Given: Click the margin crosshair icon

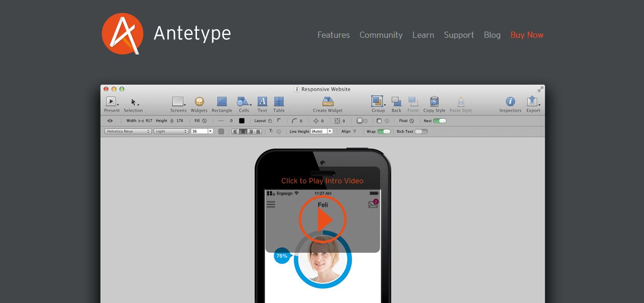Looking at the screenshot, I should point(316,121).
